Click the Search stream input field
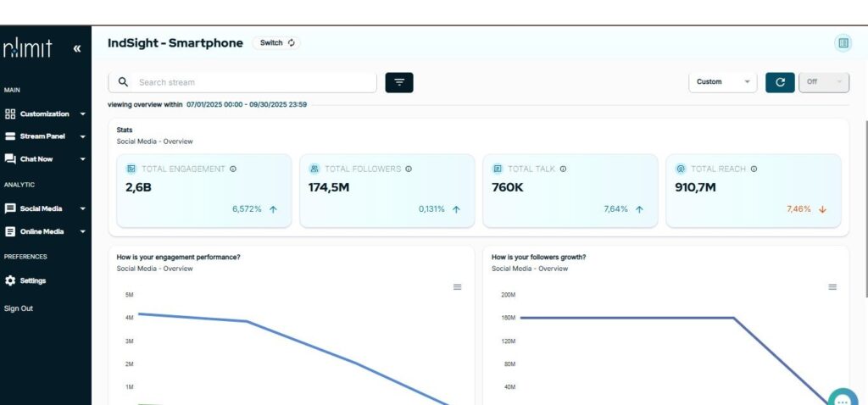 point(242,82)
